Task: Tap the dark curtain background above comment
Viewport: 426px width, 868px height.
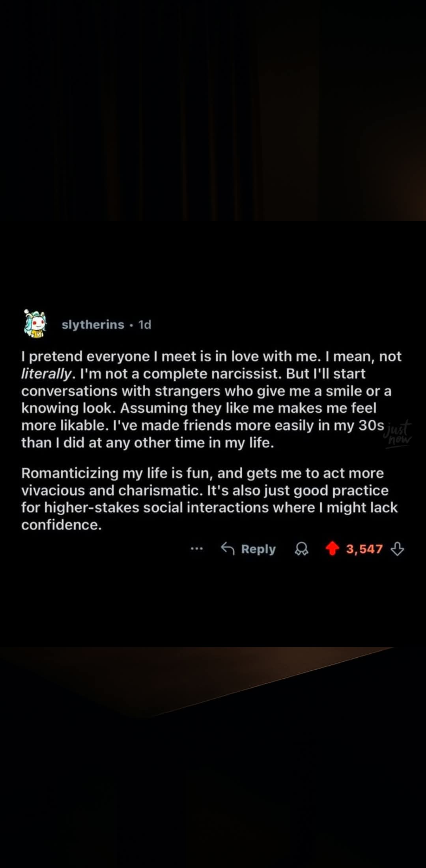Action: tap(213, 110)
